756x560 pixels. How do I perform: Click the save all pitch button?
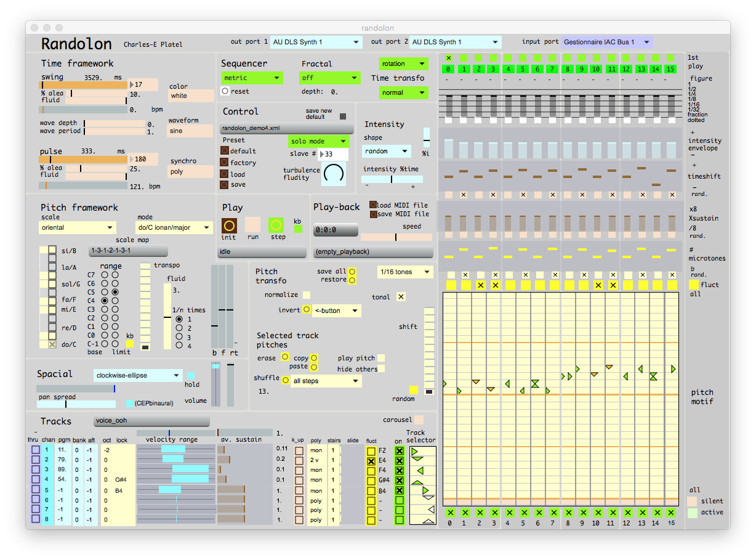point(352,271)
